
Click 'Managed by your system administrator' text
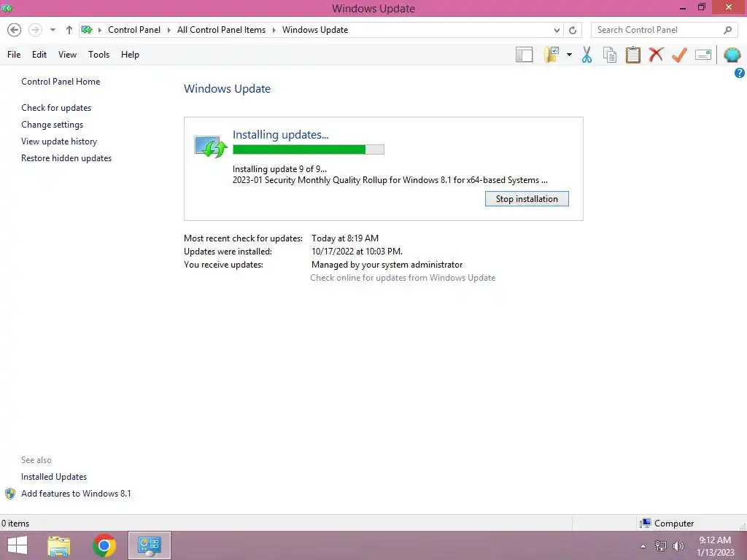(x=387, y=265)
